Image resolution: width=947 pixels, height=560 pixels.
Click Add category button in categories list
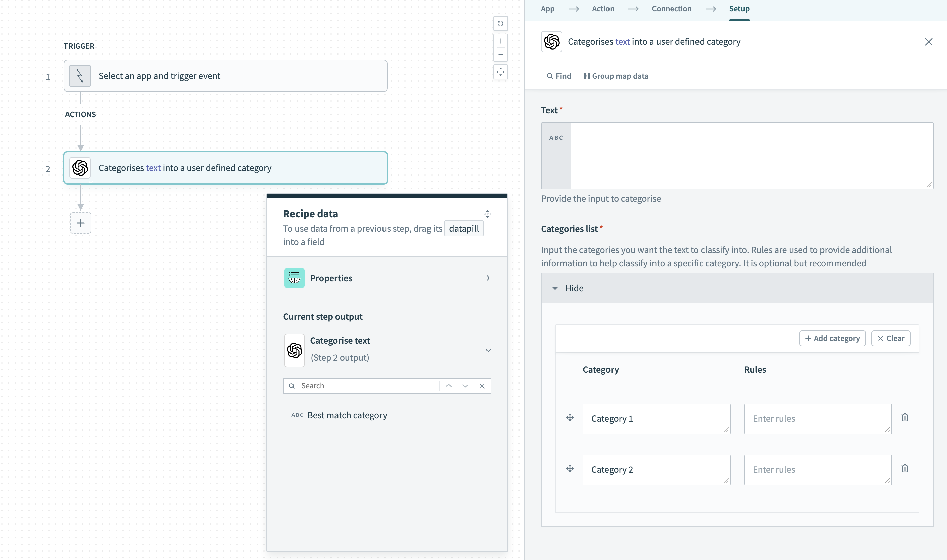(x=832, y=338)
